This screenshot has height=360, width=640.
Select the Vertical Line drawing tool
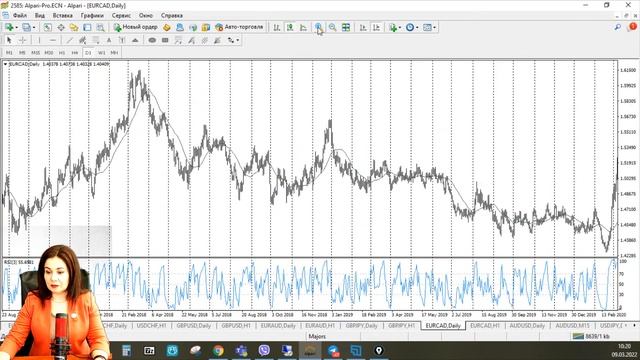pyautogui.click(x=39, y=40)
